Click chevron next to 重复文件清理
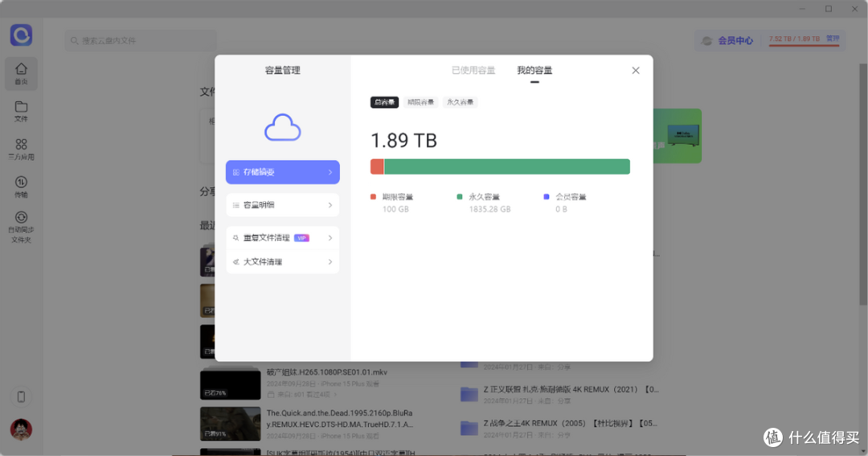Screen dimensions: 868x456 click(x=330, y=238)
